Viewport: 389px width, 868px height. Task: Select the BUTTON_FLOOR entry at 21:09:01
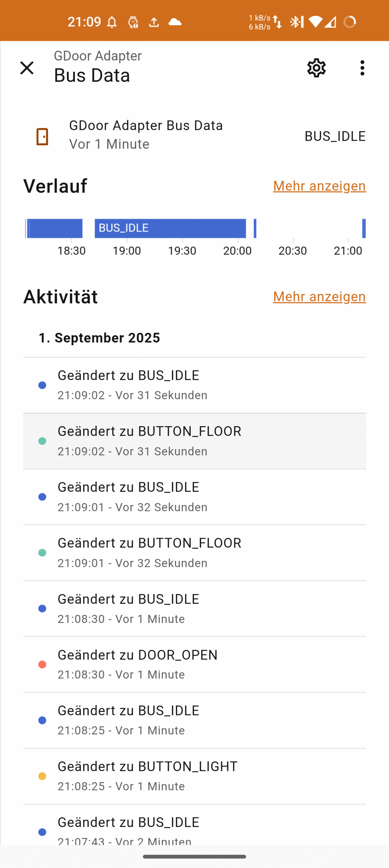tap(194, 552)
